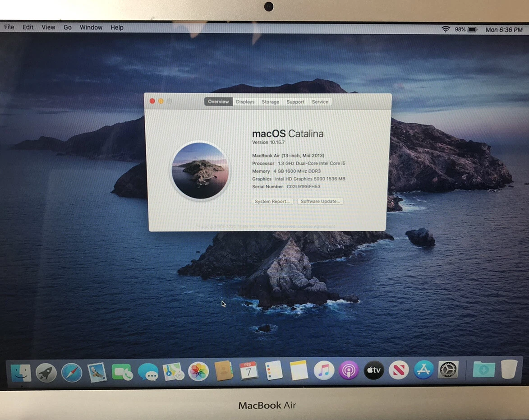Click 98% battery percentage text
Screen dimensions: 529x420
460,30
